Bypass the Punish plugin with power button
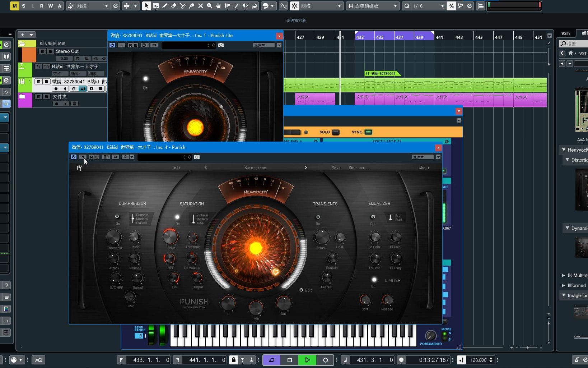Screen dimensions: 588x368 [x=74, y=157]
